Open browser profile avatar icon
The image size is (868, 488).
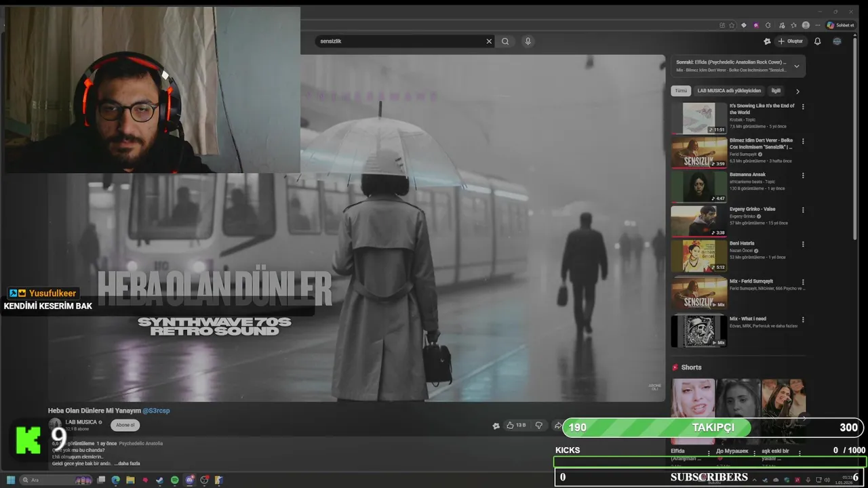pos(806,25)
